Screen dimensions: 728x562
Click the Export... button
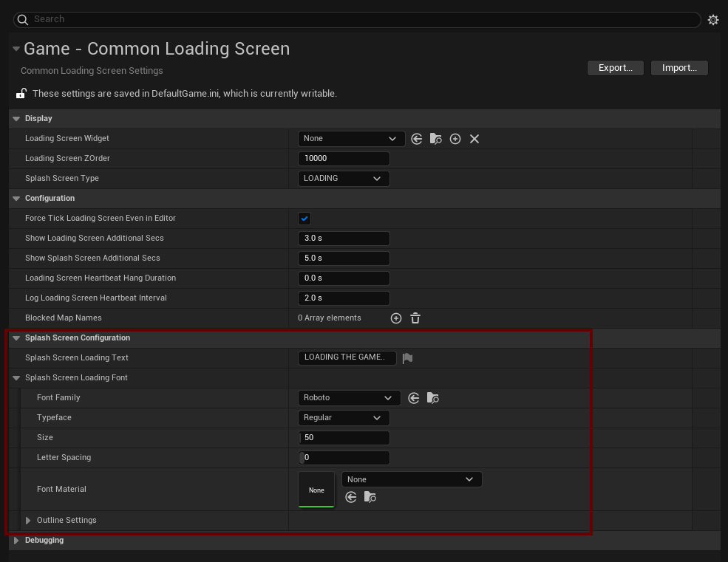pos(615,68)
